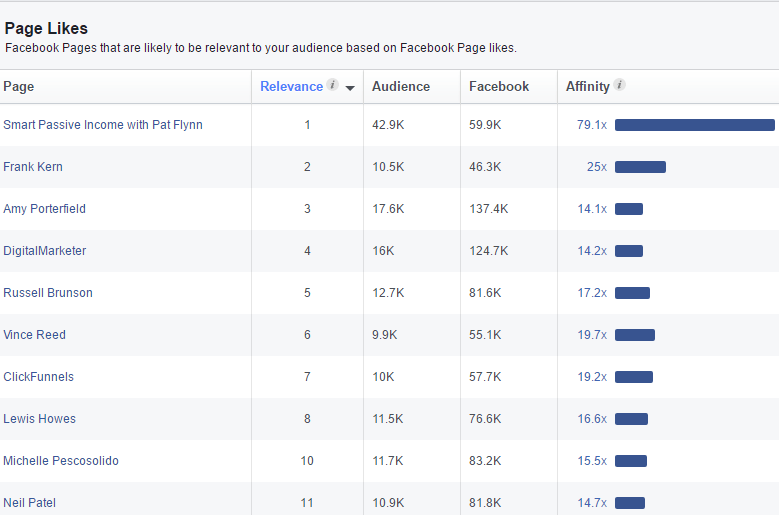This screenshot has height=515, width=779.
Task: Open the Michelle Pescosolido page link
Action: coord(61,460)
